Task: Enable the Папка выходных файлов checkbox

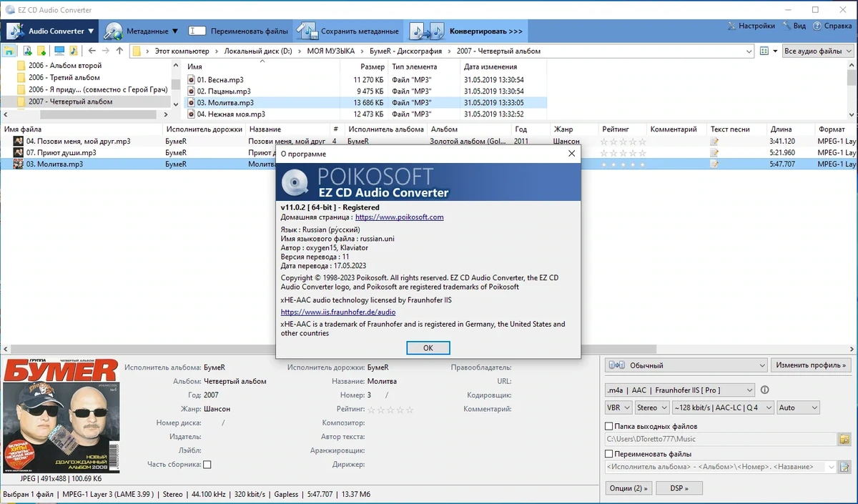Action: pos(609,426)
